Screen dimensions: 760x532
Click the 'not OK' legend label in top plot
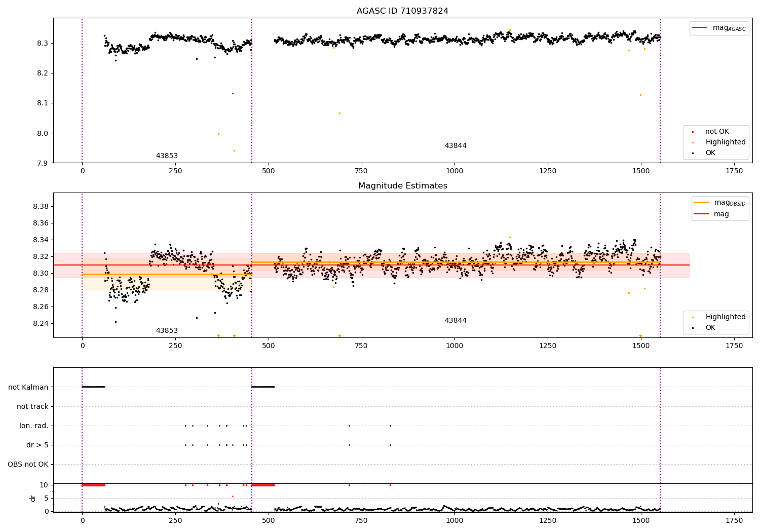(x=717, y=131)
